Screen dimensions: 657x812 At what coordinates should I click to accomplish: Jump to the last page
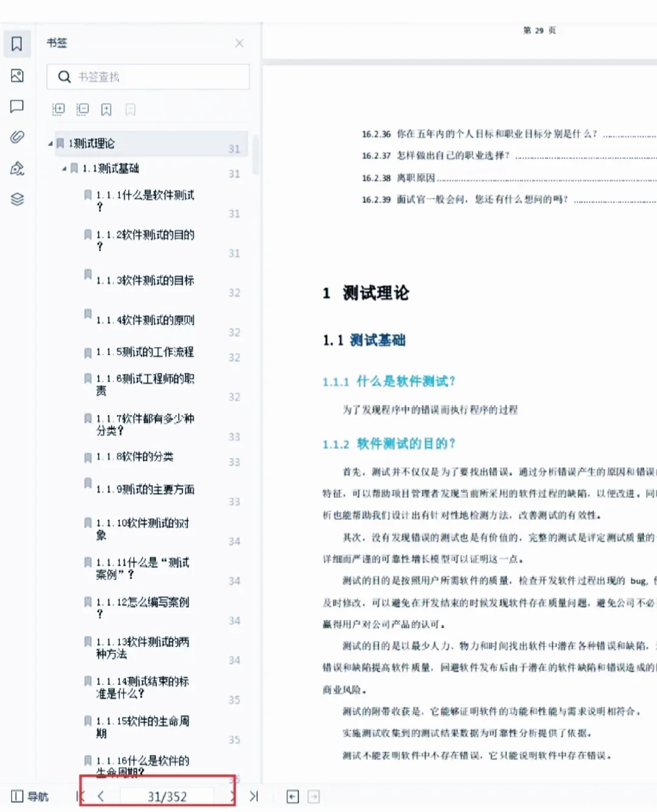[254, 796]
